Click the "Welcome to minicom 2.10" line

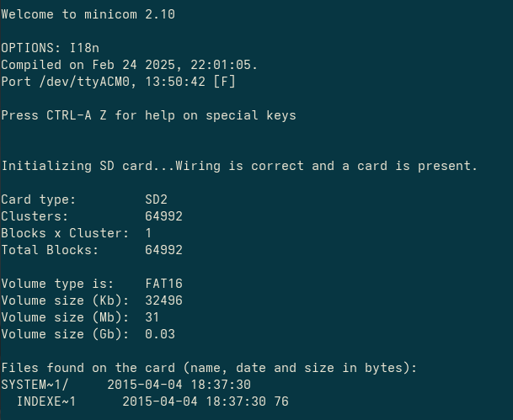[88, 14]
